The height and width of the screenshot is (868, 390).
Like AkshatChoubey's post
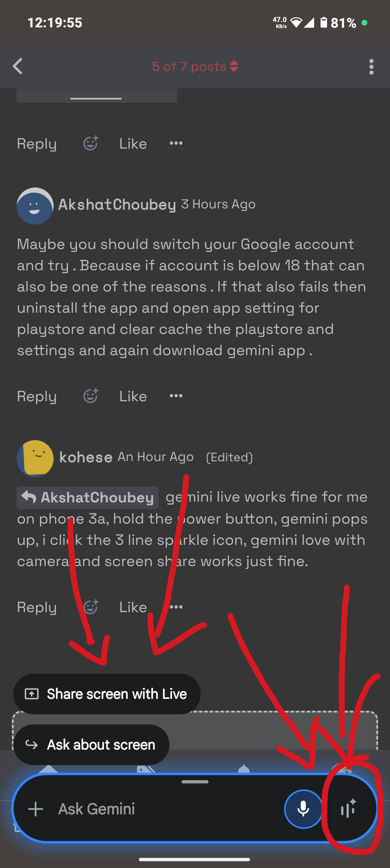[133, 396]
